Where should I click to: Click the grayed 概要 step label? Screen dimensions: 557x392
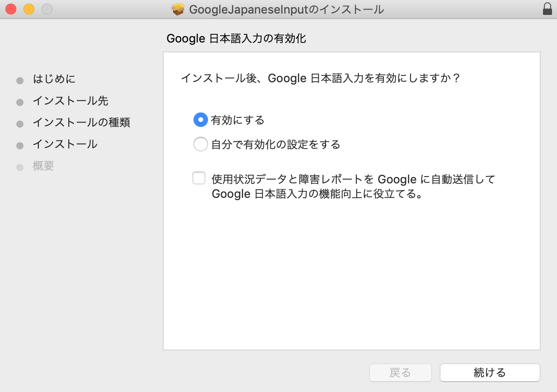(x=44, y=166)
